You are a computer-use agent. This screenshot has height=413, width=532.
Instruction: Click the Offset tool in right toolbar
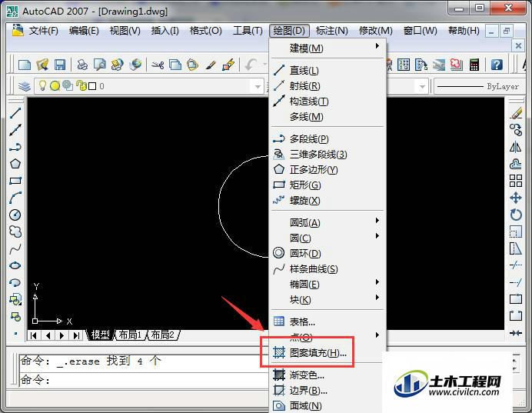coord(516,164)
